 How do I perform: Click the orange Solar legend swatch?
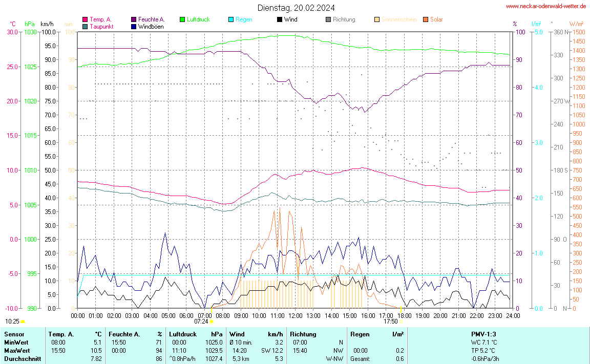click(x=426, y=19)
